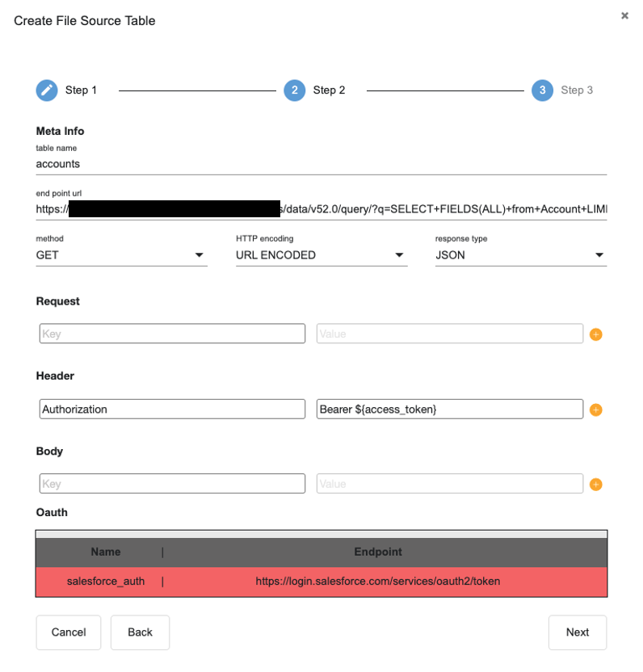Expand the HTTP encoding dropdown
Image resolution: width=643 pixels, height=672 pixels.
pyautogui.click(x=320, y=255)
